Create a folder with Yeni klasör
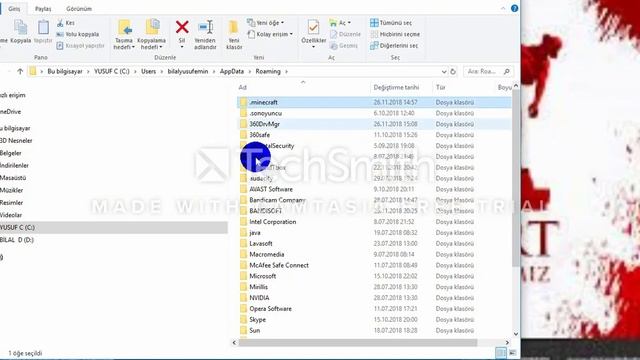 (x=234, y=35)
